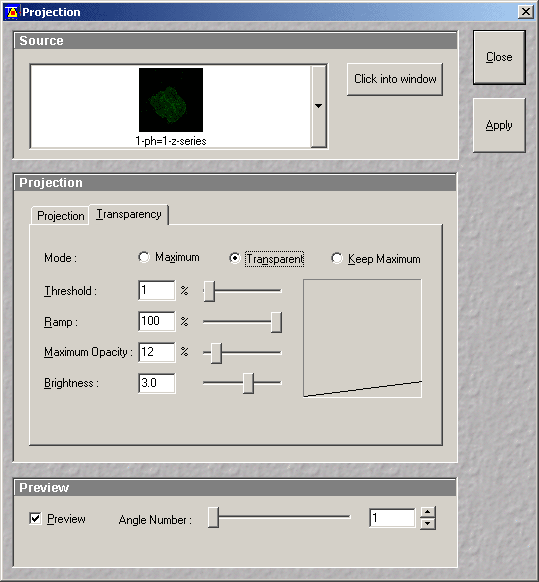Image resolution: width=539 pixels, height=582 pixels.
Task: Click the Brightness slider handle
Action: click(x=248, y=383)
